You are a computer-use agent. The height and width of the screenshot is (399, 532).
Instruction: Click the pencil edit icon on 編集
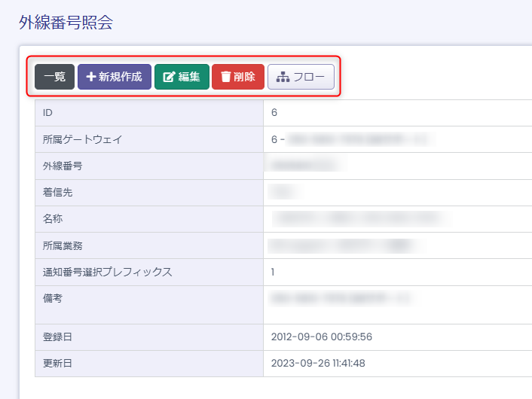pos(169,77)
